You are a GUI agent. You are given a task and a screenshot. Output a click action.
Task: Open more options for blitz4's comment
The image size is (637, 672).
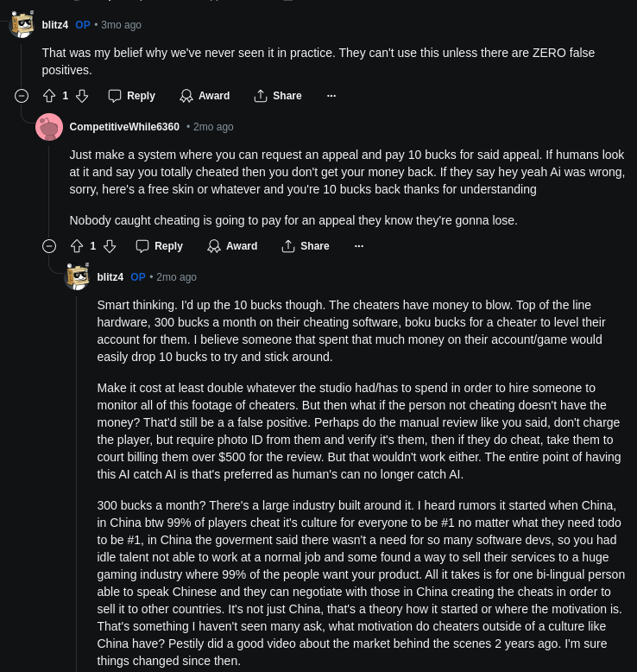pos(331,96)
